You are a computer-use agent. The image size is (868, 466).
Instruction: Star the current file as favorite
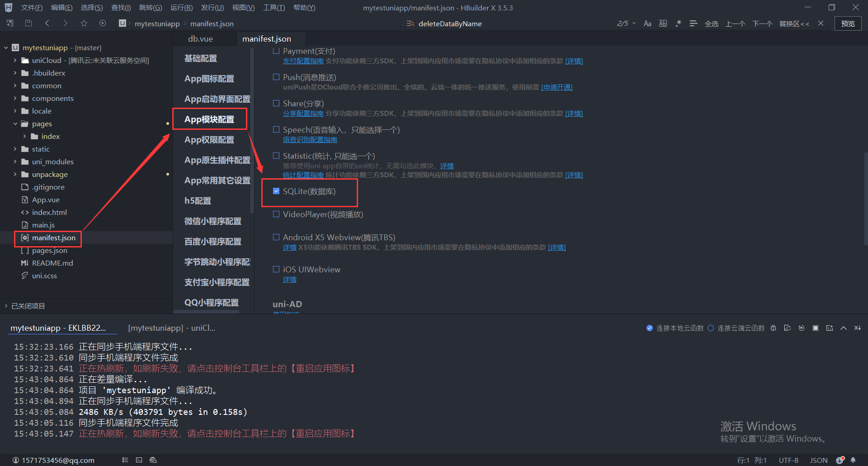click(x=84, y=23)
